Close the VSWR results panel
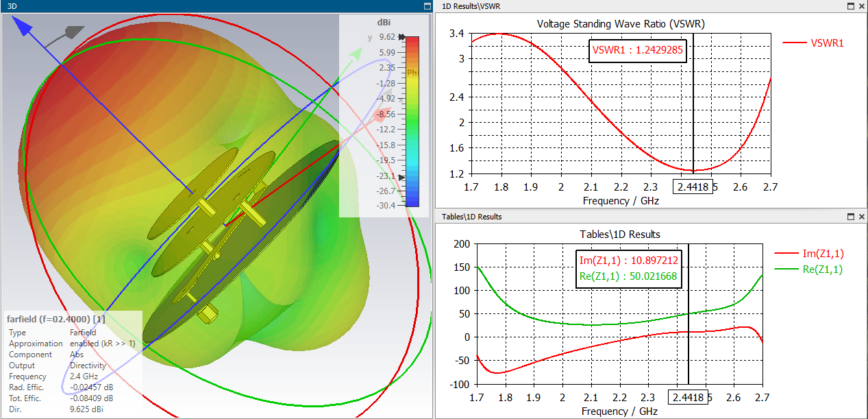Screen dimensions: 868x419 (861, 5)
